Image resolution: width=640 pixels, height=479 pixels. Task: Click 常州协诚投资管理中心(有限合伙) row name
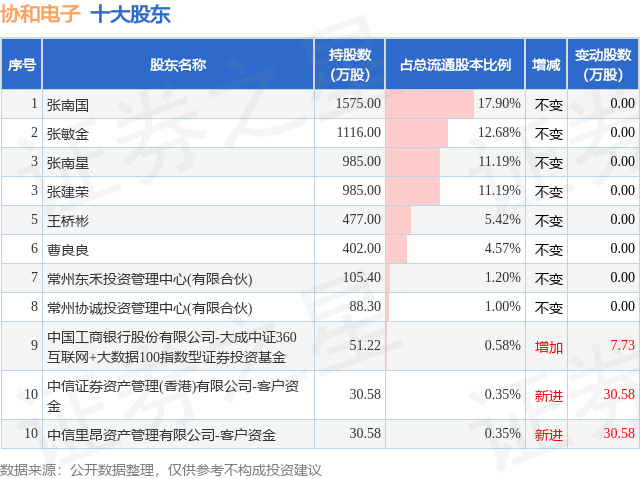click(149, 308)
